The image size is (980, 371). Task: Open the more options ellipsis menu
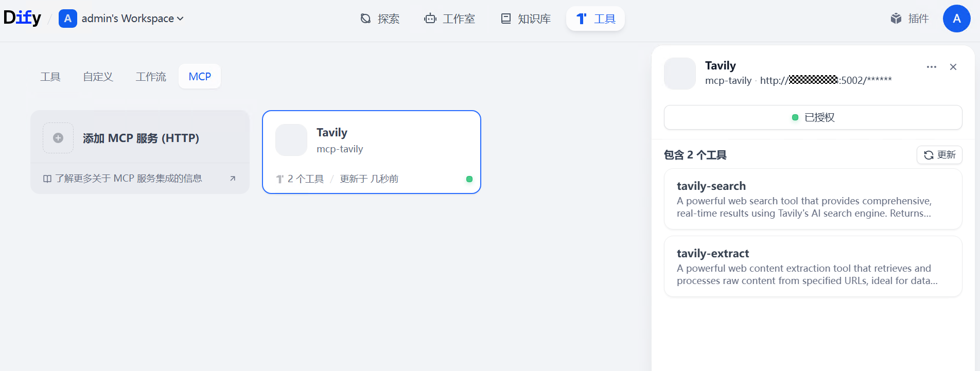click(932, 67)
